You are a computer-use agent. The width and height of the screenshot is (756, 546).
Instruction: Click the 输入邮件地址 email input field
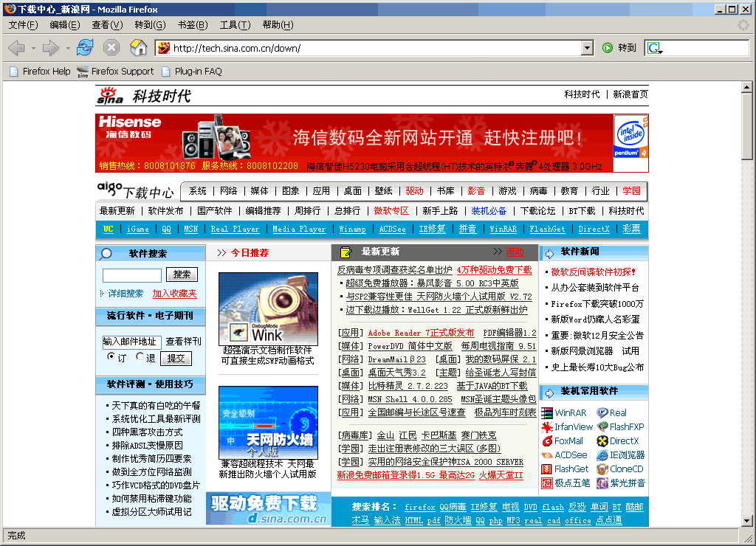tap(131, 342)
